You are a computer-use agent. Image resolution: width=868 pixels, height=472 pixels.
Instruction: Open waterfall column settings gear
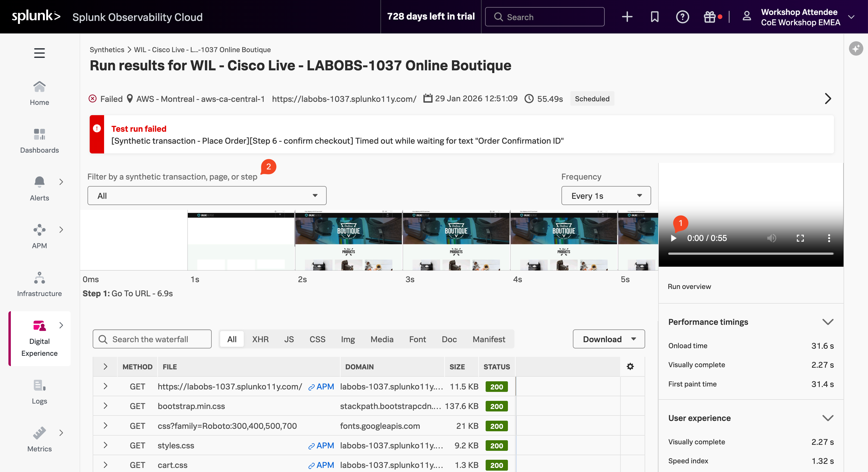[630, 367]
